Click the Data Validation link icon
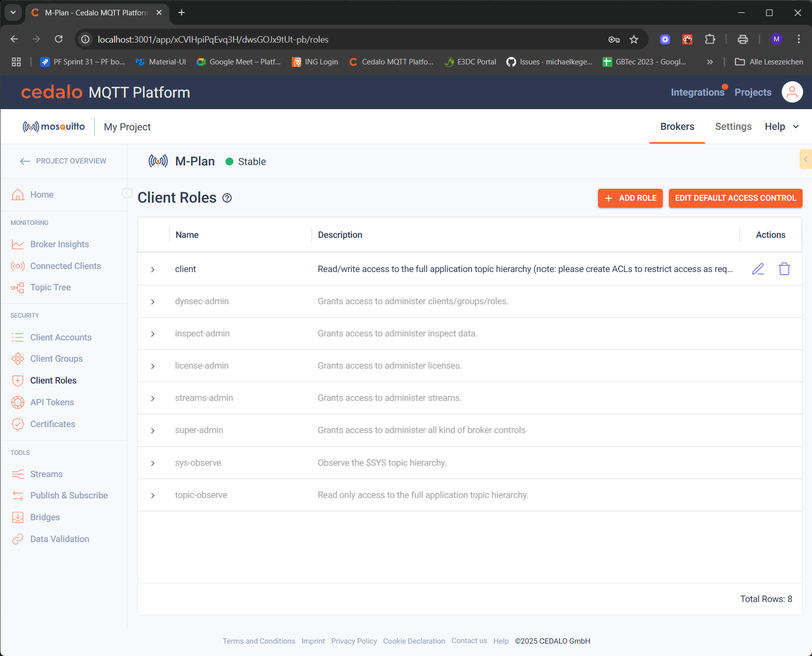Viewport: 812px width, 656px height. coord(18,539)
